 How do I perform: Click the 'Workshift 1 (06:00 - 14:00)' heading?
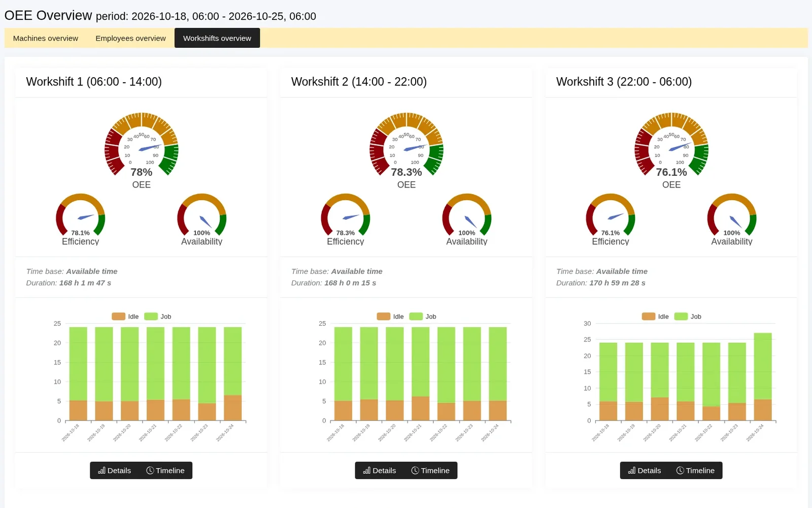[x=94, y=82]
